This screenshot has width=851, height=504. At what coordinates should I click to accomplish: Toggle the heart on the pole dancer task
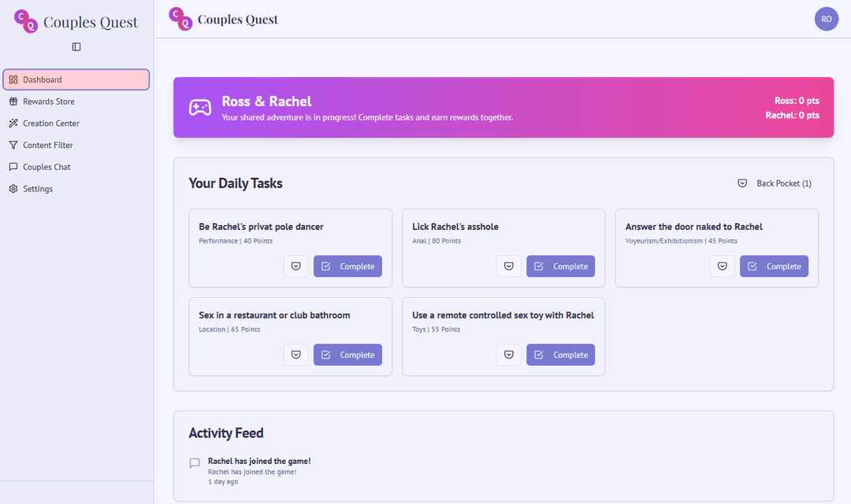(295, 266)
